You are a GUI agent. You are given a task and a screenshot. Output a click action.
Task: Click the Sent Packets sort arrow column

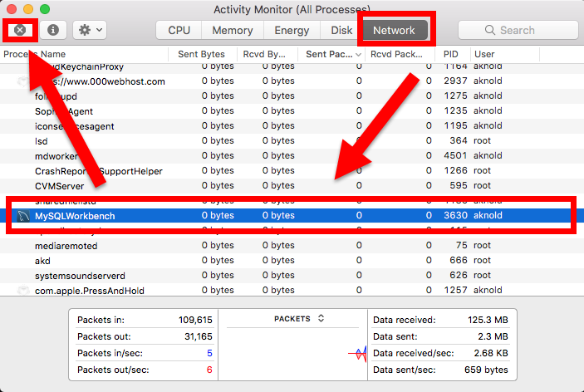[x=359, y=54]
